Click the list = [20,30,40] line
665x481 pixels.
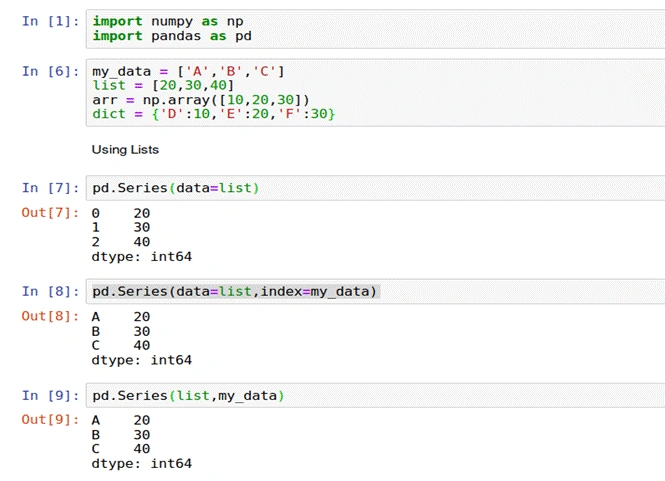point(163,85)
